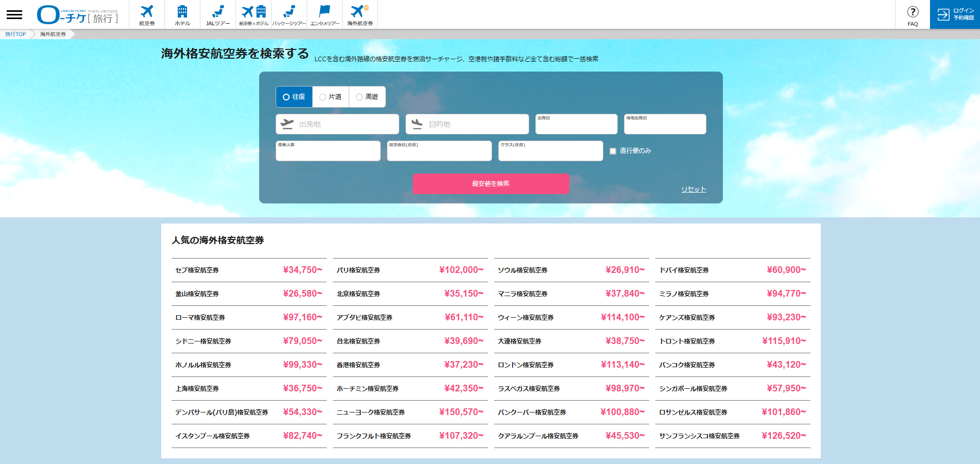980x464 pixels.
Task: Open 大連格安航空券 listing
Action: pyautogui.click(x=571, y=341)
